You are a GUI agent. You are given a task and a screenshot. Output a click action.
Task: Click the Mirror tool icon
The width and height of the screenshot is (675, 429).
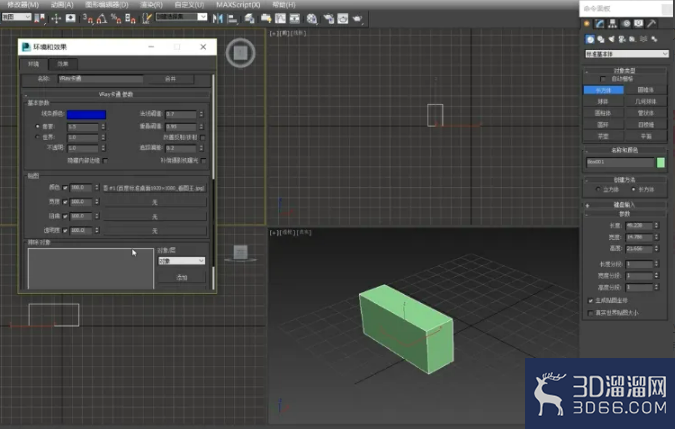point(218,19)
